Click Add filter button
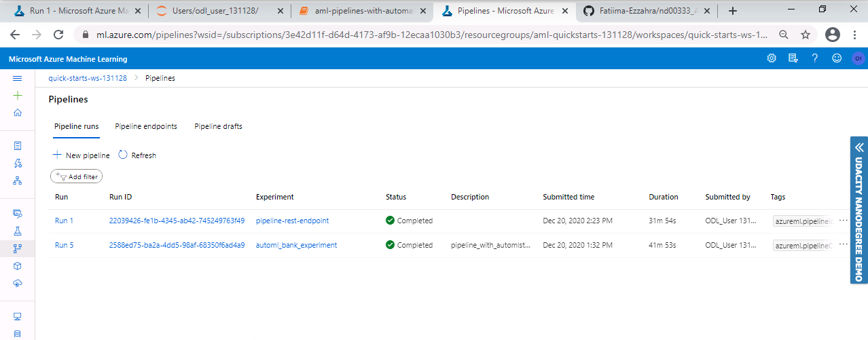 click(77, 176)
